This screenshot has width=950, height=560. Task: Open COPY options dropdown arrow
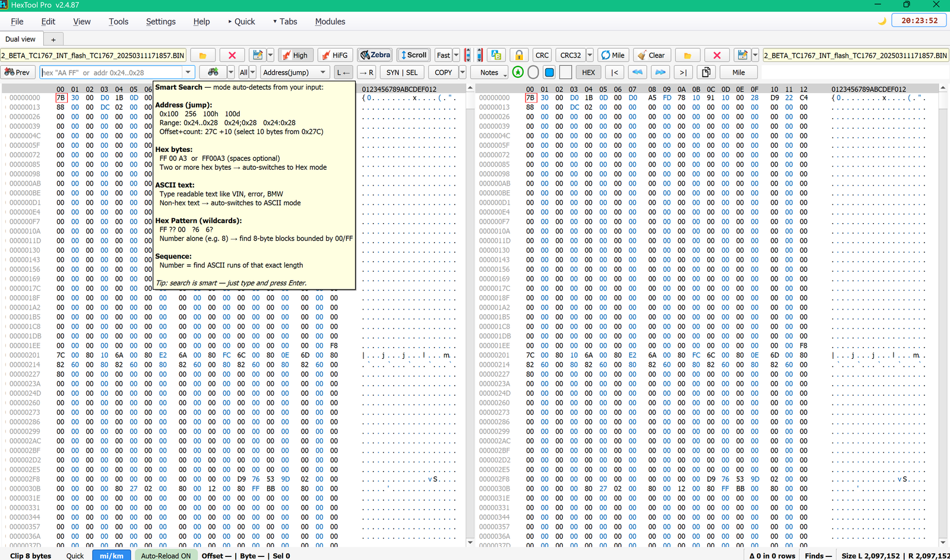pyautogui.click(x=463, y=72)
